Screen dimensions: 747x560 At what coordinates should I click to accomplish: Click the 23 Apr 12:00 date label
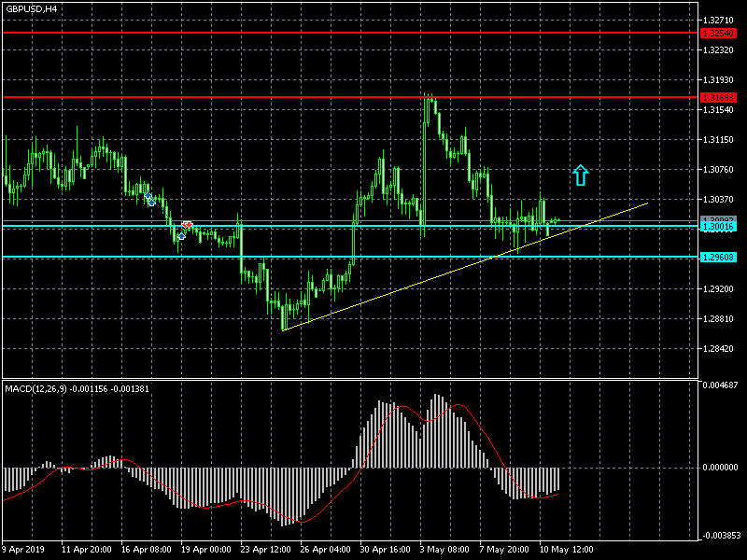(x=267, y=549)
